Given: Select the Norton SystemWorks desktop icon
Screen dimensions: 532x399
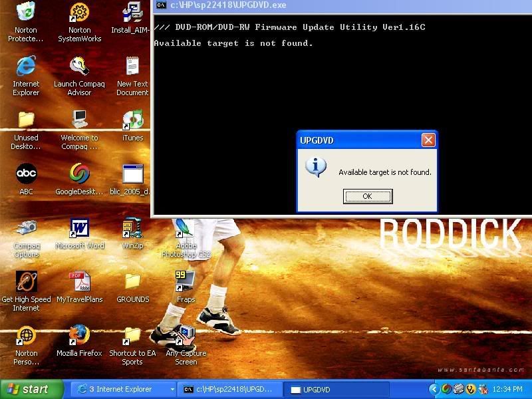Looking at the screenshot, I should coord(79,22).
